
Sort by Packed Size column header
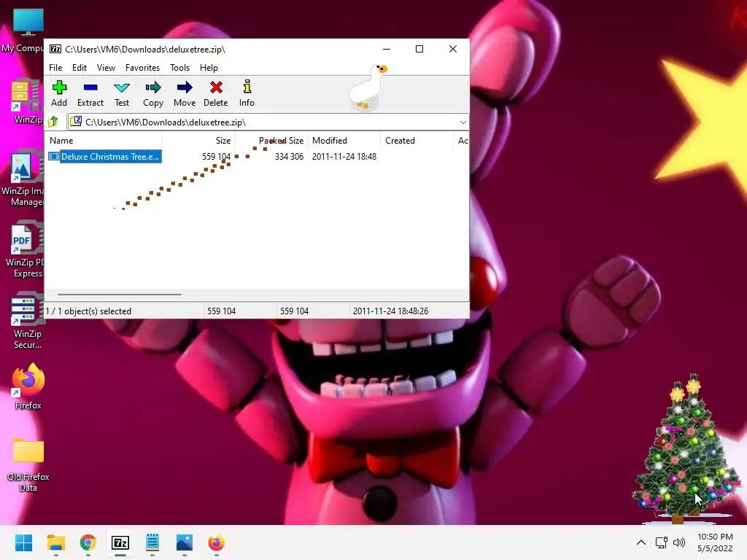(270, 141)
